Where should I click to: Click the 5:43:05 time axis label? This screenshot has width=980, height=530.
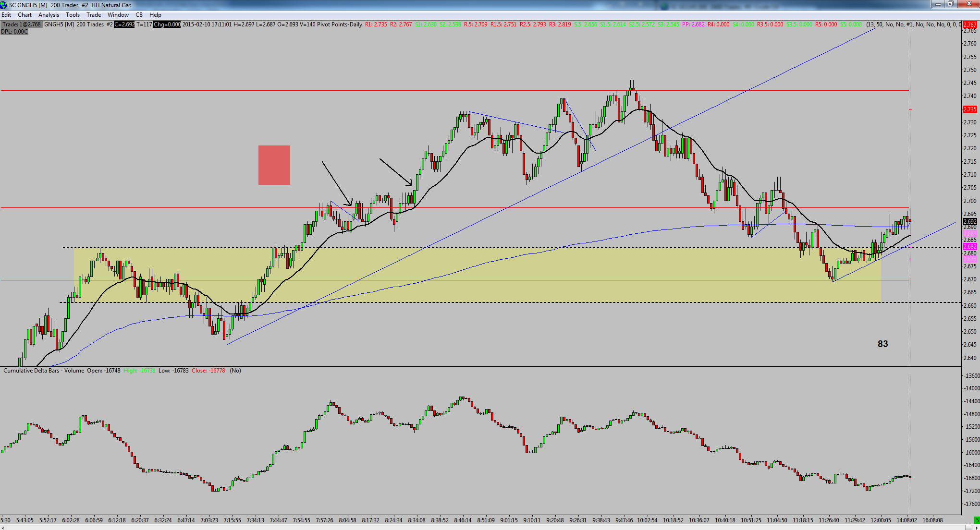click(25, 520)
